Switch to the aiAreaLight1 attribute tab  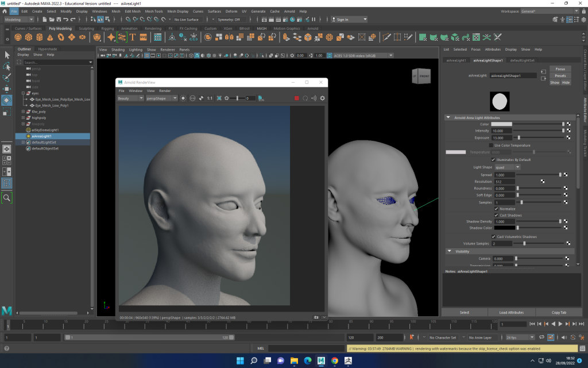pos(457,60)
